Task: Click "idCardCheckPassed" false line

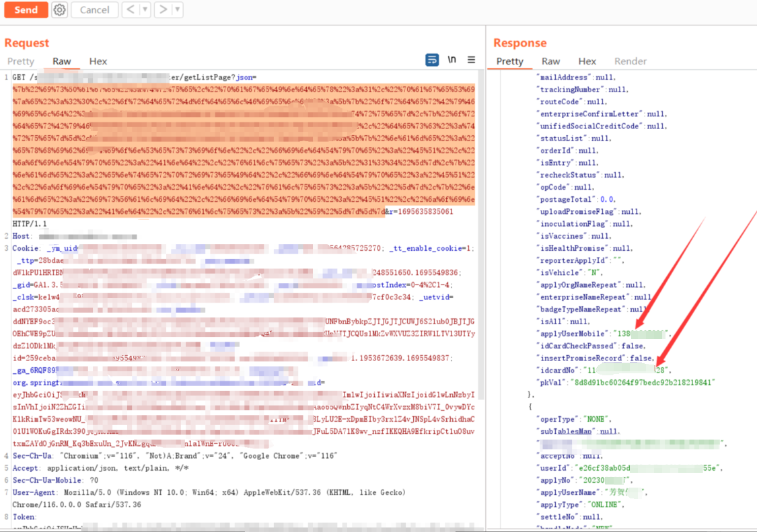Action: point(591,346)
